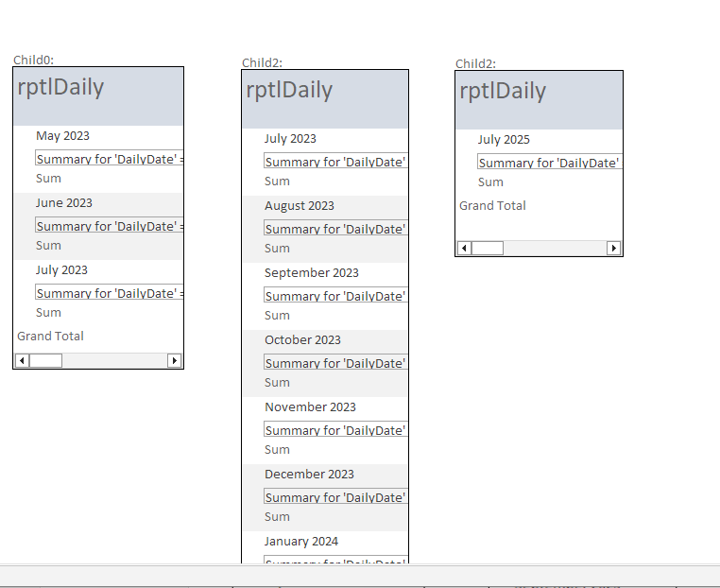Click the Child0 label
Viewport: 720px width, 588px height.
pyautogui.click(x=33, y=60)
